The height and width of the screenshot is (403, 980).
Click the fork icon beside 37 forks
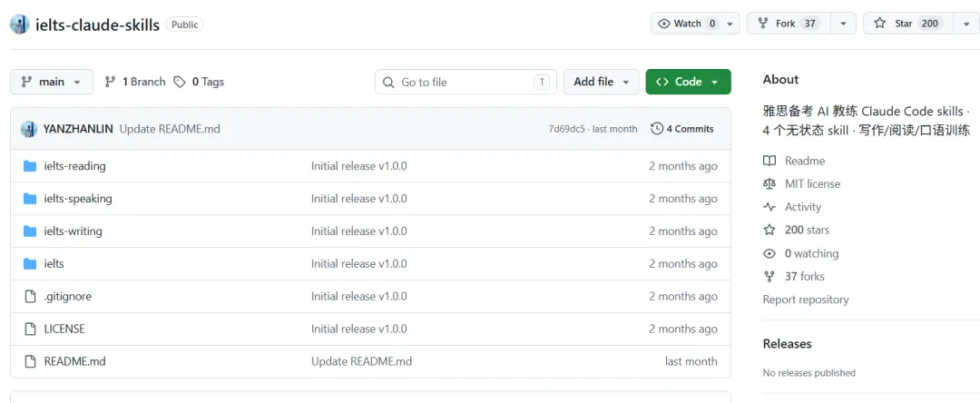point(769,276)
